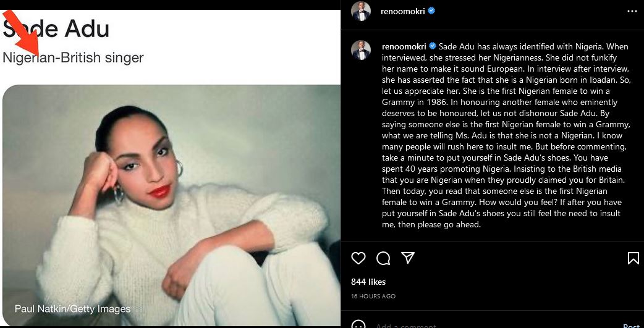Click the verified badge in the caption
This screenshot has height=328, width=644.
pos(433,46)
